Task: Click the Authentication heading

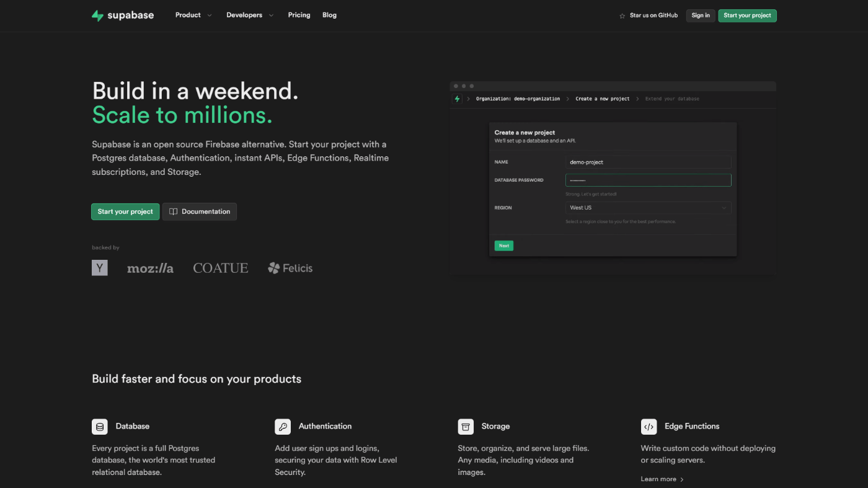Action: click(x=325, y=426)
